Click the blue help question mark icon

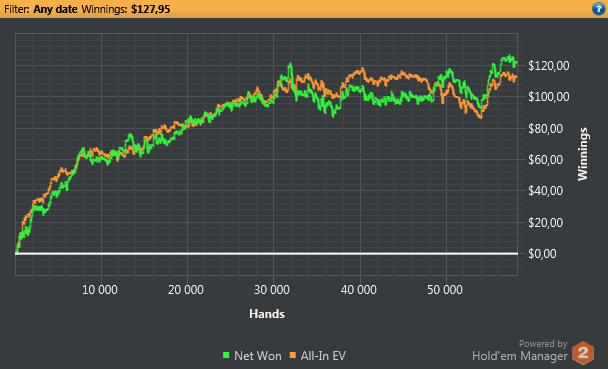598,8
